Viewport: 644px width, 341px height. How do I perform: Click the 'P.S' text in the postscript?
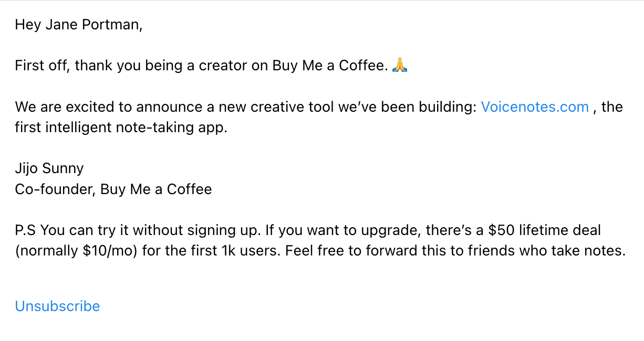25,230
